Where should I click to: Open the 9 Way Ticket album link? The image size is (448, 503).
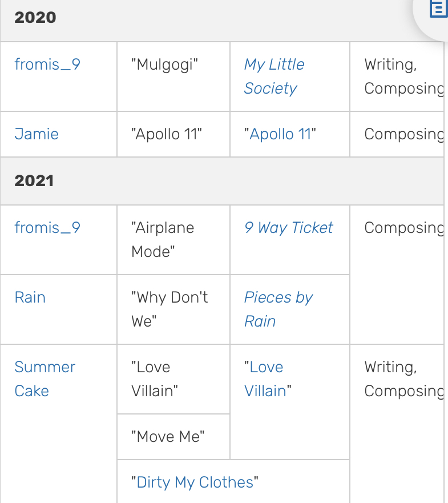pyautogui.click(x=289, y=228)
